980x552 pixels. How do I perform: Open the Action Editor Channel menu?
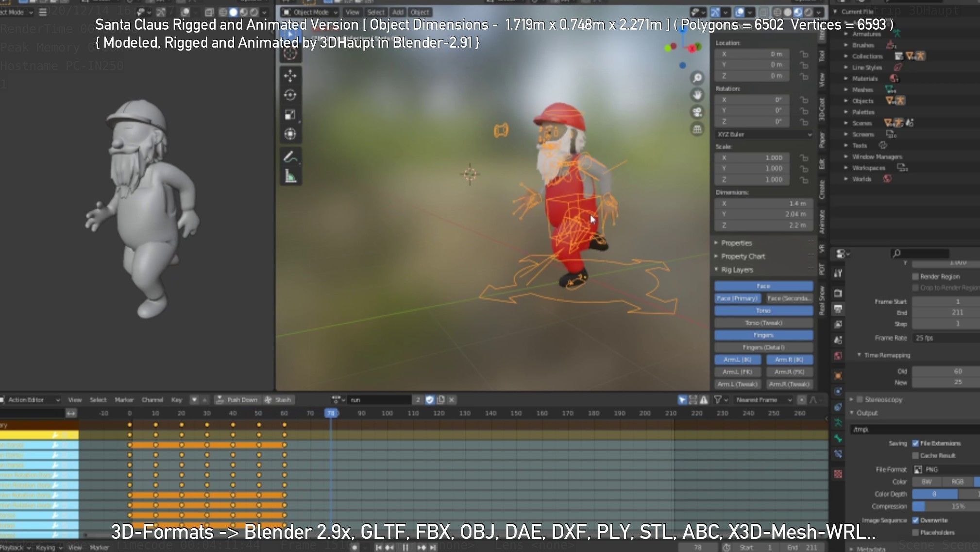click(x=152, y=400)
